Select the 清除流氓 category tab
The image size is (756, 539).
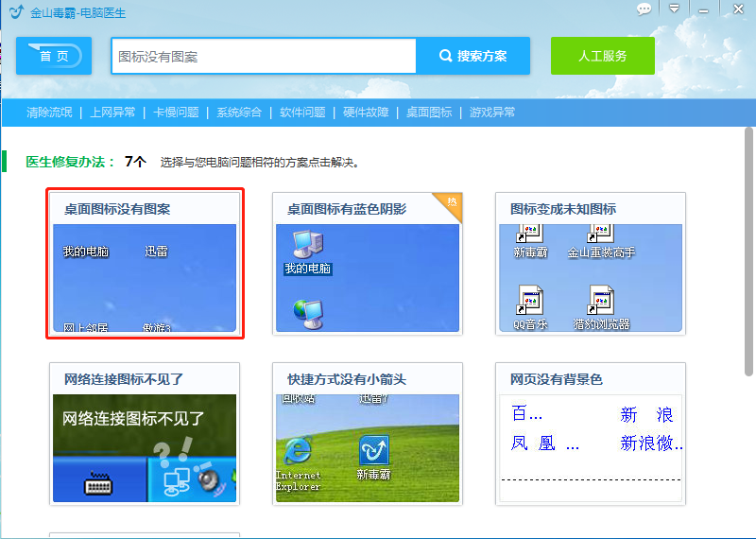pyautogui.click(x=49, y=113)
